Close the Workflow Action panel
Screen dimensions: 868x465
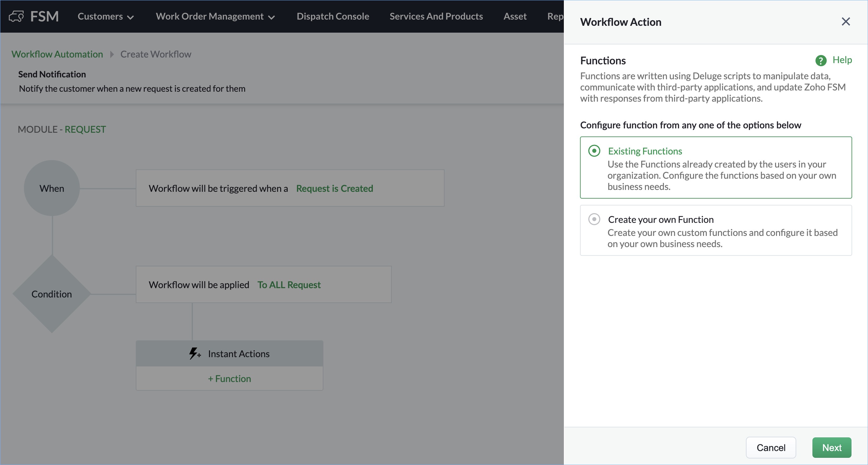845,21
